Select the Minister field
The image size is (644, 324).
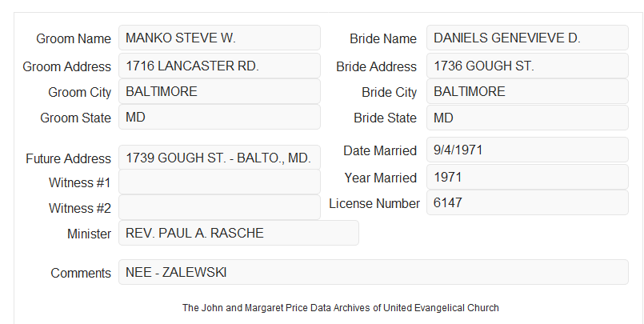coord(238,233)
